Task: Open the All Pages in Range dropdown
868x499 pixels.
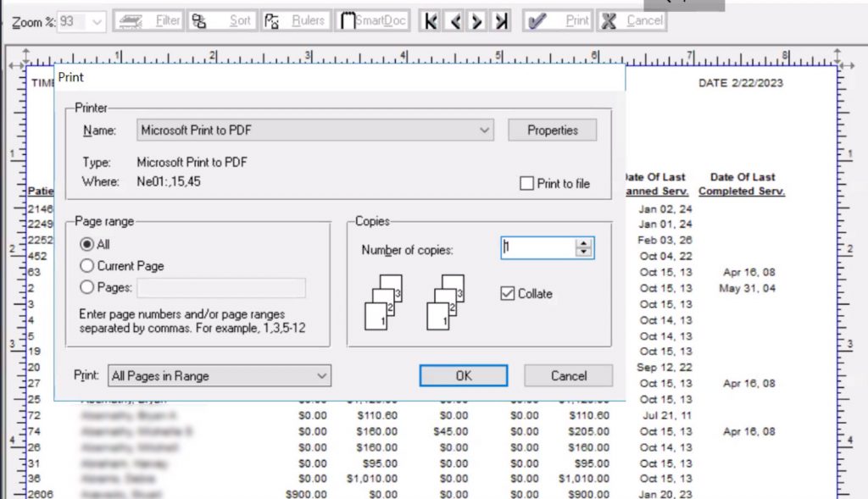Action: tap(220, 375)
